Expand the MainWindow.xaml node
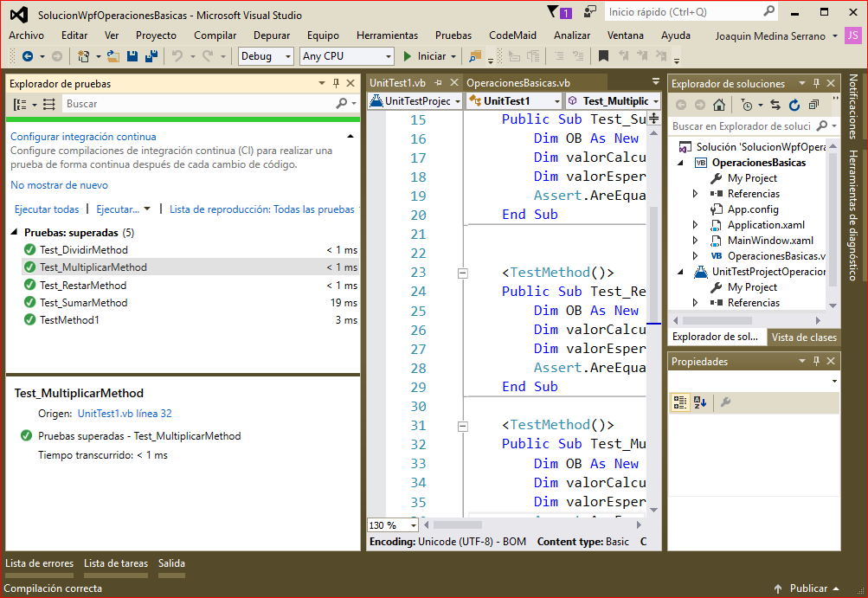The height and width of the screenshot is (598, 868). 695,241
